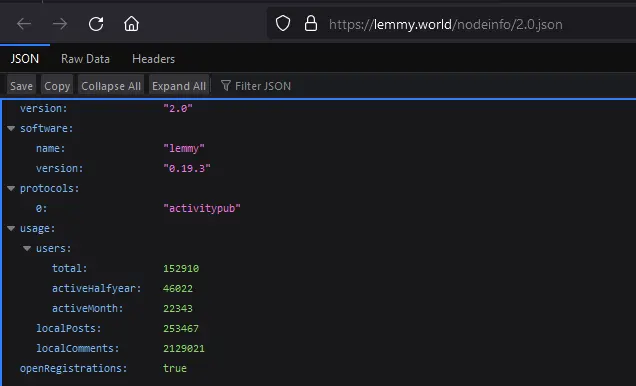Select the top-level version "2.0" value
The height and width of the screenshot is (386, 636).
pyautogui.click(x=178, y=109)
